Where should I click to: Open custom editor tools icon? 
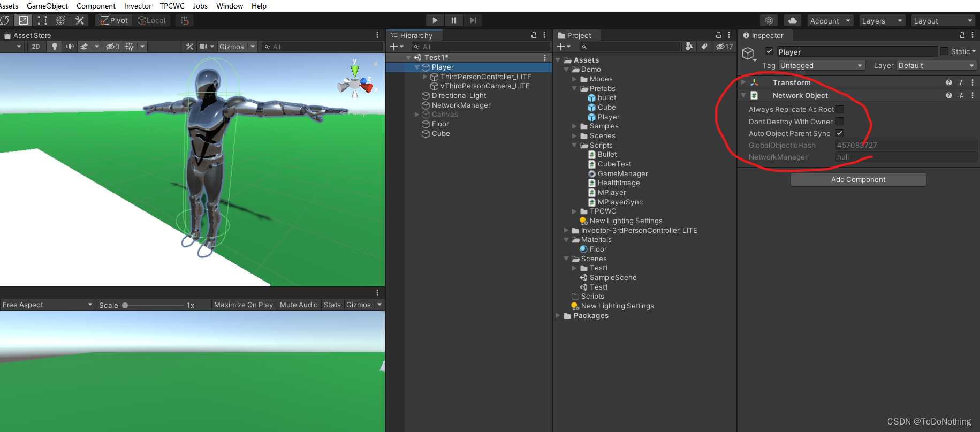click(80, 20)
